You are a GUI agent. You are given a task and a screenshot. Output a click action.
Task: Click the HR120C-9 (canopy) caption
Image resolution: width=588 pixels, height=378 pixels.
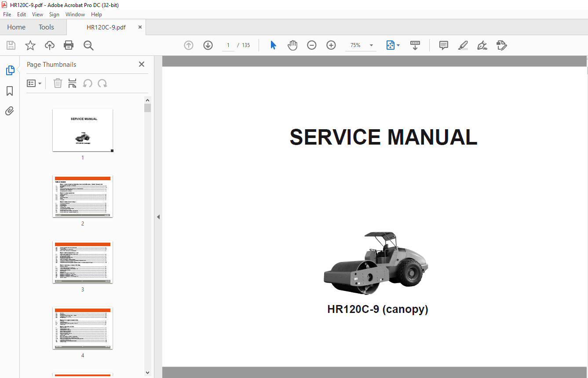coord(378,309)
